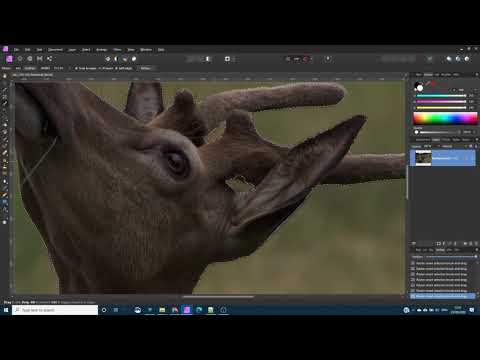This screenshot has width=480, height=360.
Task: Click the last sphere insertion-target icon in the toolbar
Action: tap(467, 59)
